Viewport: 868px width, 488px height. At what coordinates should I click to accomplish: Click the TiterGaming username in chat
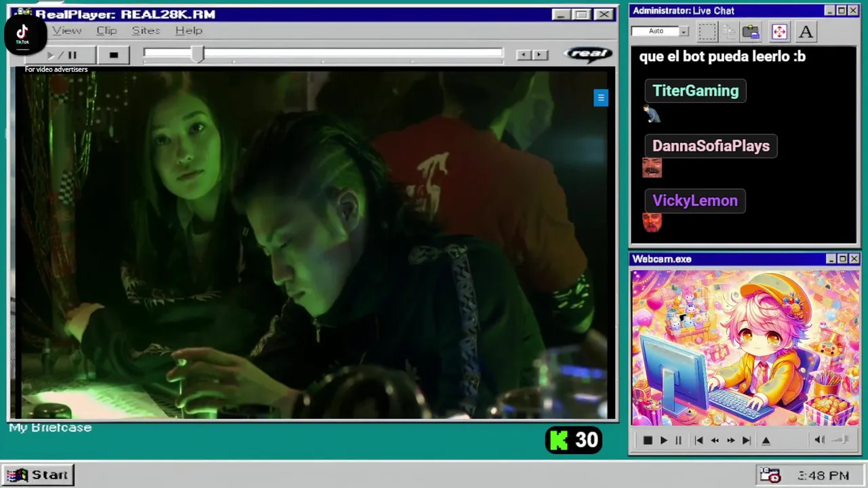pos(695,91)
